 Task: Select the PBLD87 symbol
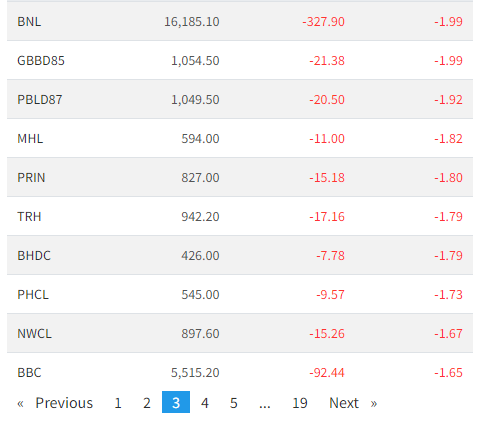[40, 100]
